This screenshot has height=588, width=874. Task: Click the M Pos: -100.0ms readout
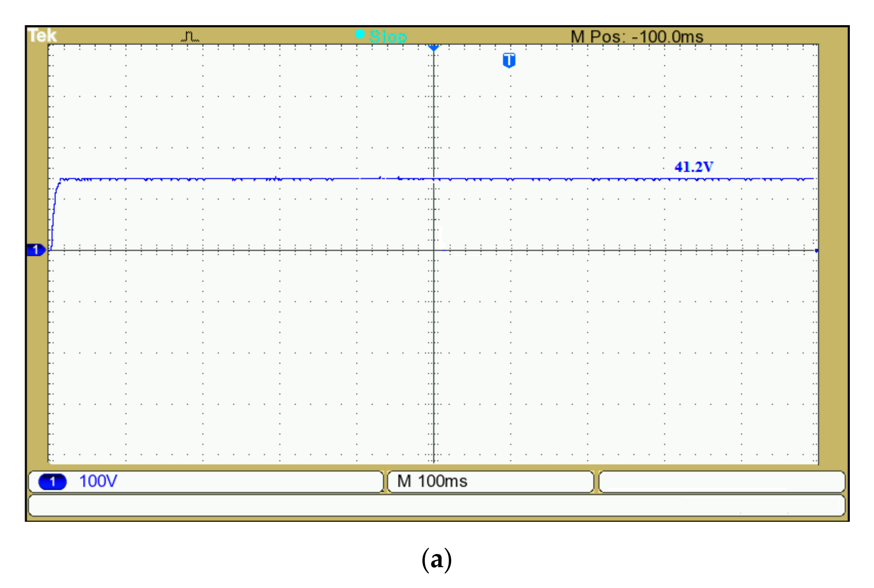click(x=637, y=37)
